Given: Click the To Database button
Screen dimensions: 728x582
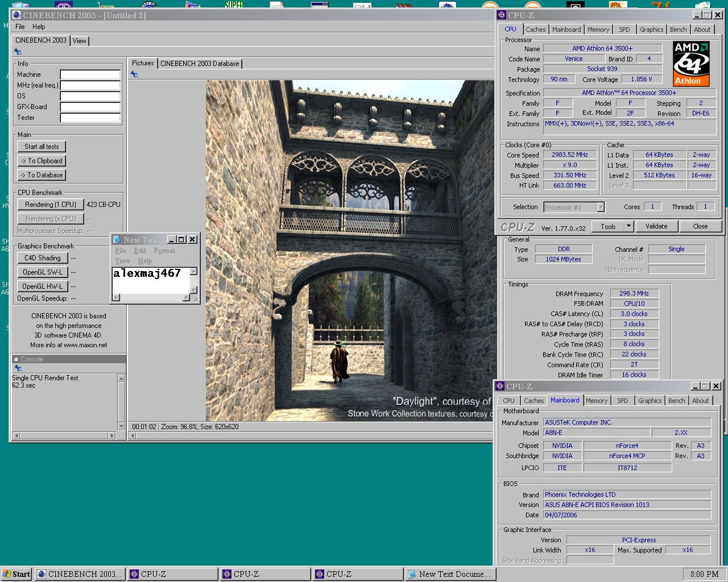Looking at the screenshot, I should (42, 175).
